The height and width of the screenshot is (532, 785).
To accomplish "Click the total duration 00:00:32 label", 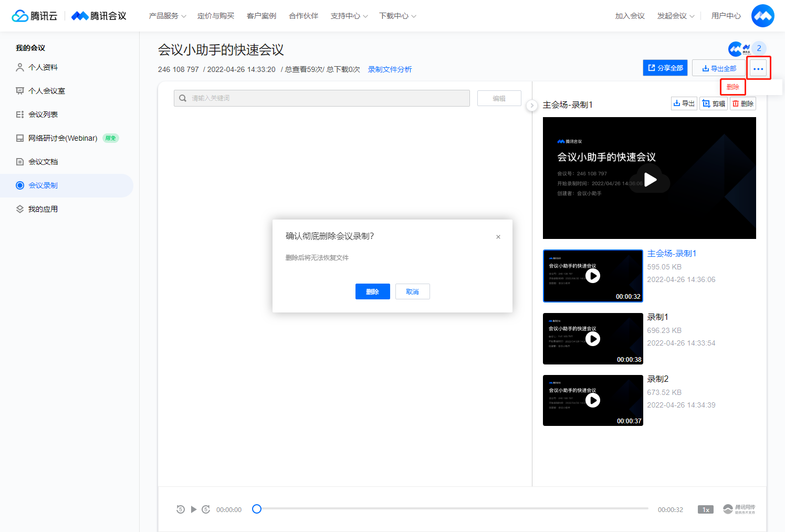I will coord(671,509).
